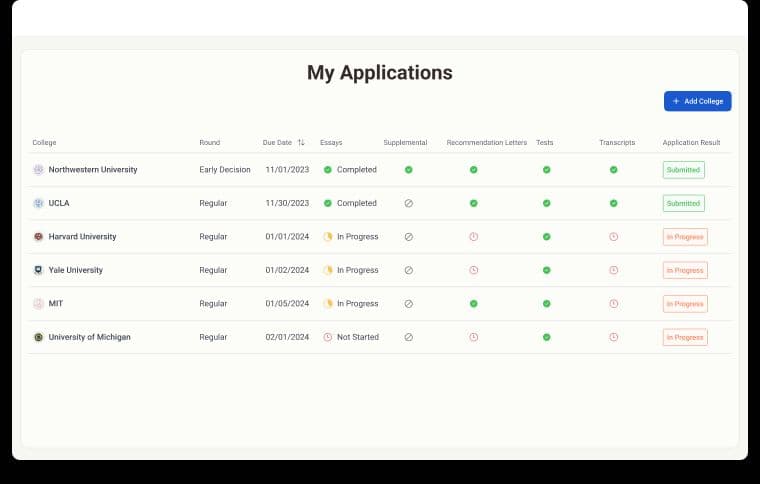Click Harvard supplemental not-applicable icon
Viewport: 760px width, 484px height.
[409, 236]
